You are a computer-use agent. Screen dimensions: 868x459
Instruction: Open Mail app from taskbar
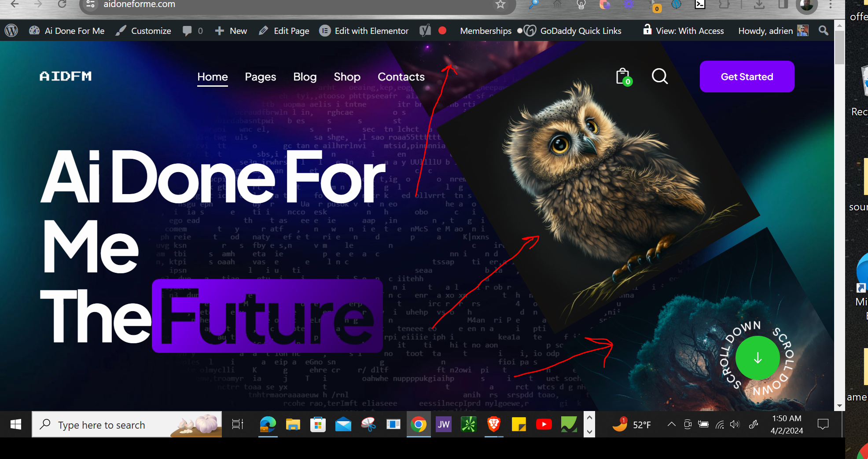click(343, 424)
